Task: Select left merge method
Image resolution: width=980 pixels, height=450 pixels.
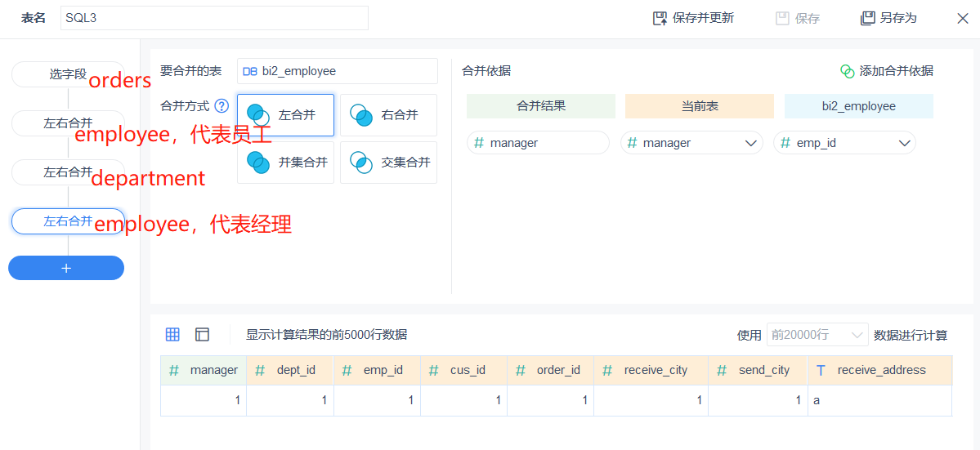Action: click(x=285, y=115)
